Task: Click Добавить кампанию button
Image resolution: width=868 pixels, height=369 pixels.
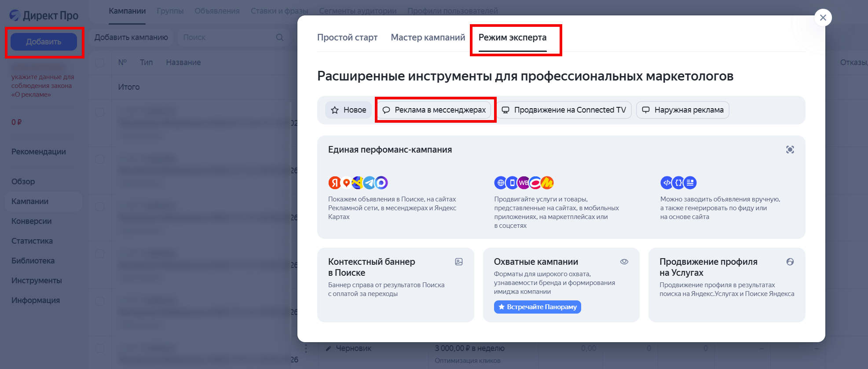Action: coord(131,37)
